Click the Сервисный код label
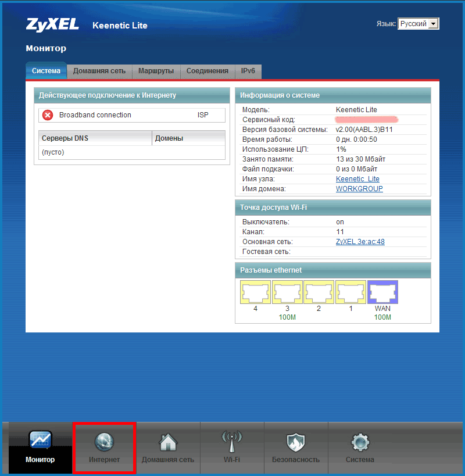 (x=269, y=120)
